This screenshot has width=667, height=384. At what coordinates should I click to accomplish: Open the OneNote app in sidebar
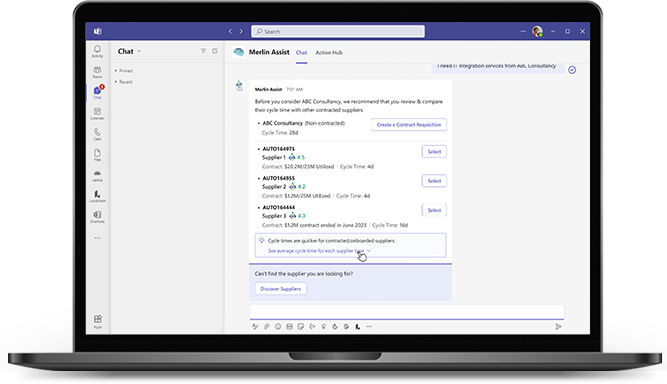point(97,216)
